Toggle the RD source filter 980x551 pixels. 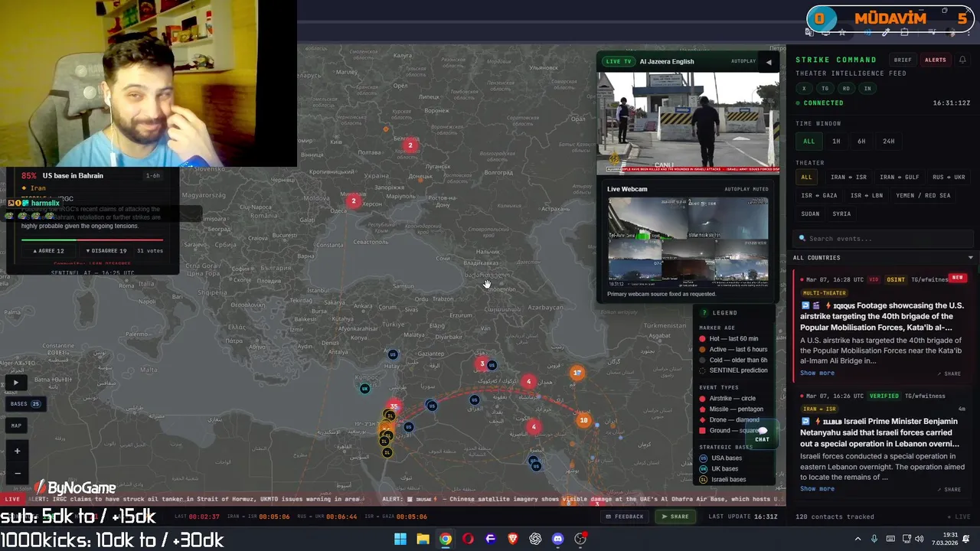point(846,88)
